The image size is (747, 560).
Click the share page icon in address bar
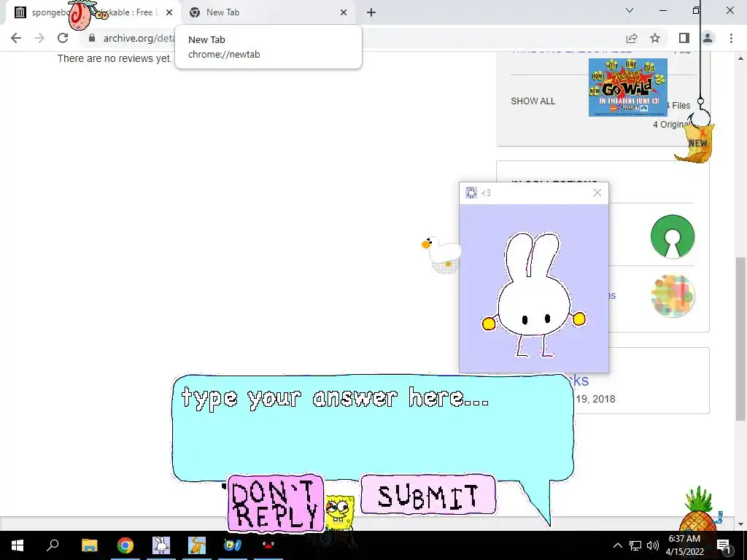point(632,38)
